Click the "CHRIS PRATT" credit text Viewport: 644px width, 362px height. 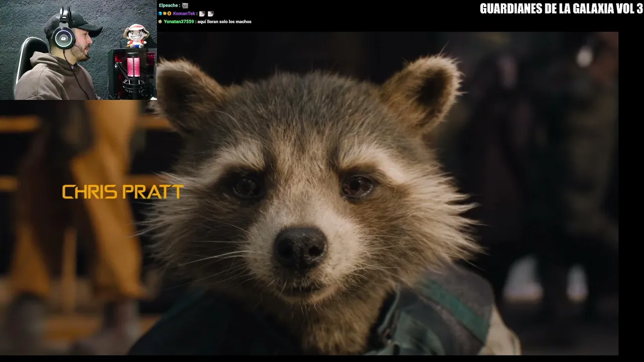[x=123, y=192]
